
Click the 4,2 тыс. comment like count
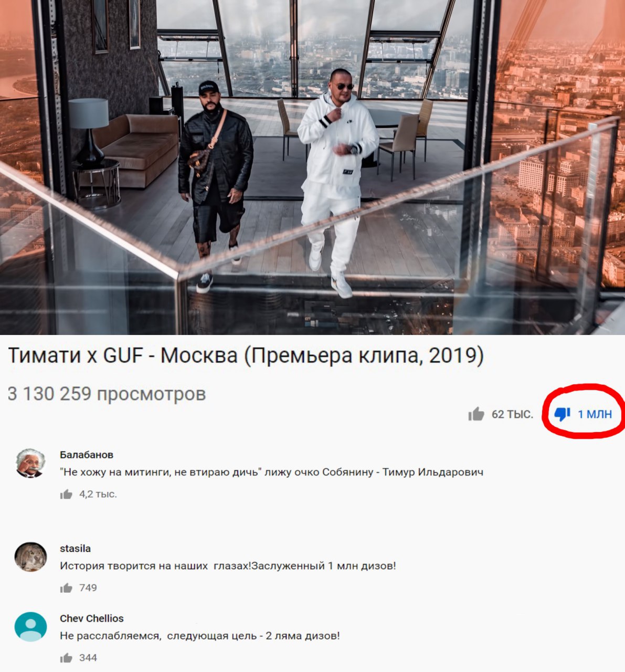tap(98, 494)
